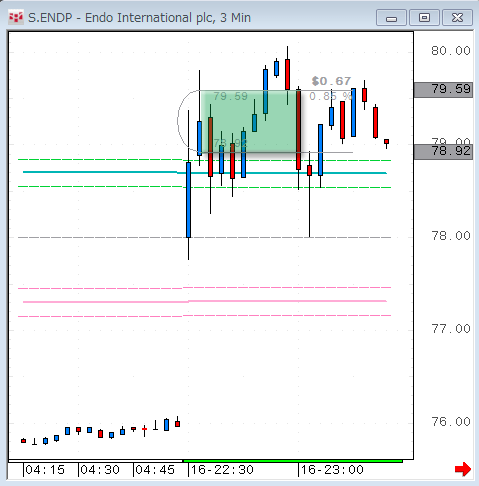This screenshot has height=486, width=479.
Task: Click the red scroll-right arrow icon
Action: pos(463,469)
